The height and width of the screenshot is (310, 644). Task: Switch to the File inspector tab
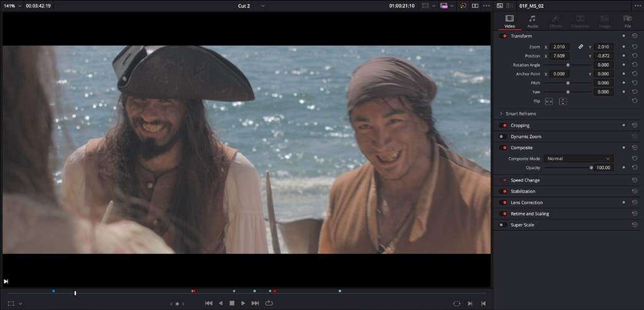pyautogui.click(x=628, y=22)
